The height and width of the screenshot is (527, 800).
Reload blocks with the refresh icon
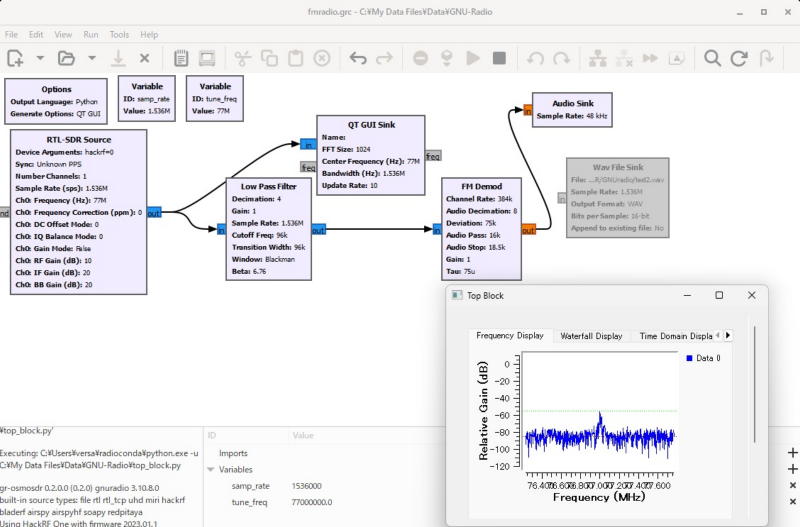click(x=739, y=58)
